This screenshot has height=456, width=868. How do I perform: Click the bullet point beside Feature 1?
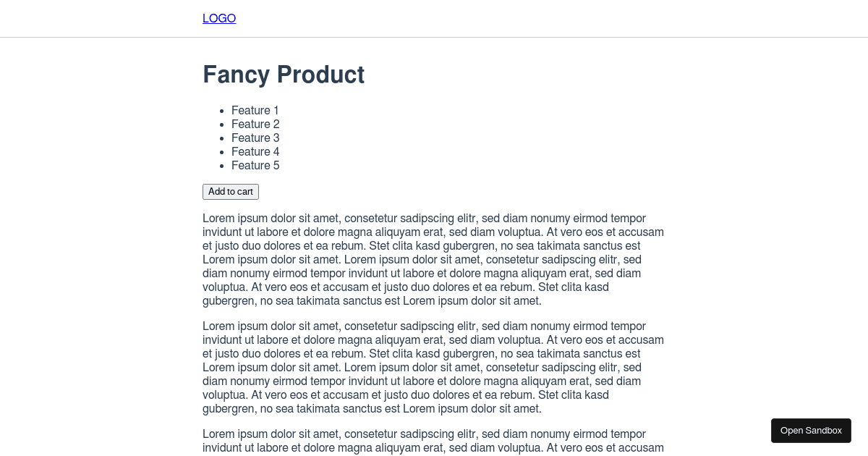(x=221, y=111)
